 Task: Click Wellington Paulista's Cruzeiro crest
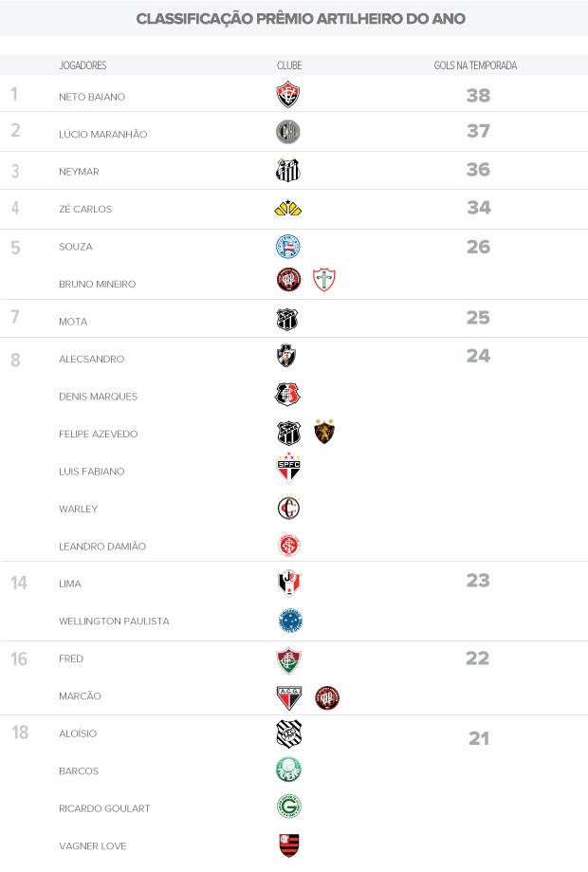(290, 621)
